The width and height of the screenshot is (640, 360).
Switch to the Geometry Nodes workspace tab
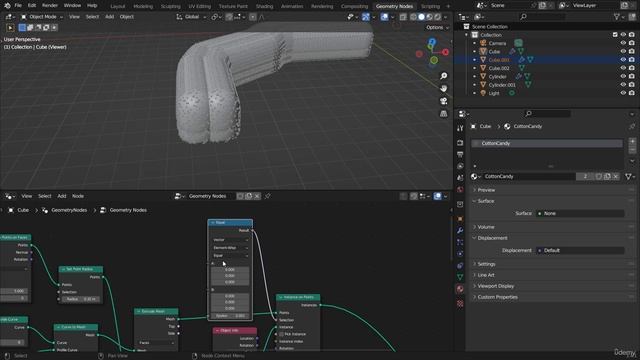click(x=394, y=6)
